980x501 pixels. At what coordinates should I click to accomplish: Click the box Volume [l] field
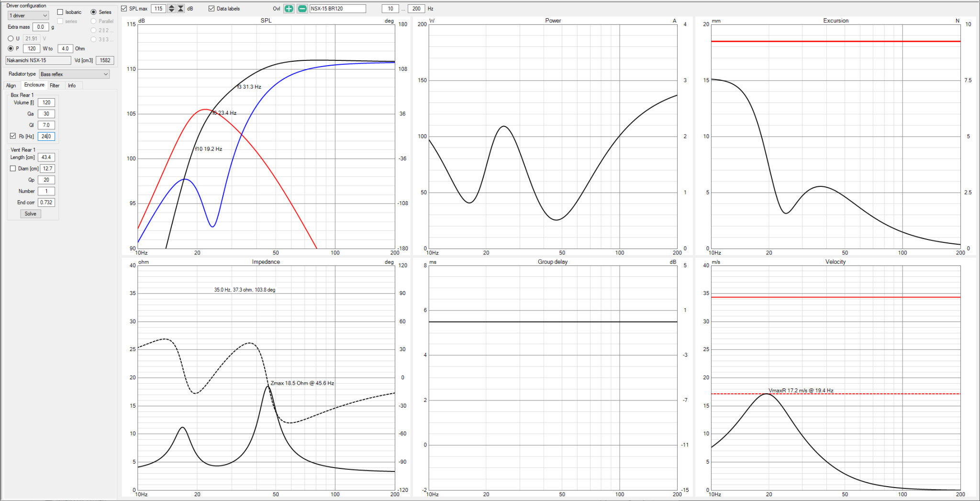(x=46, y=102)
